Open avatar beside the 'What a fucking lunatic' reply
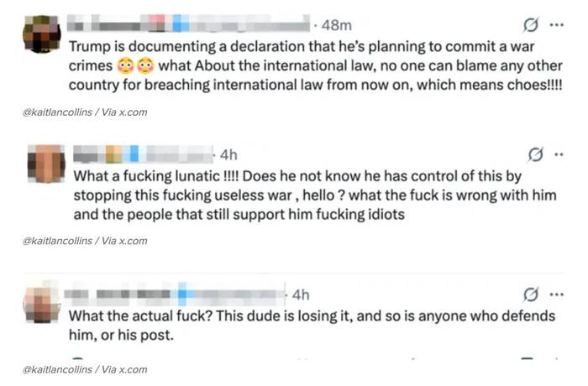Viewport: 588px width, 386px height. pyautogui.click(x=47, y=163)
